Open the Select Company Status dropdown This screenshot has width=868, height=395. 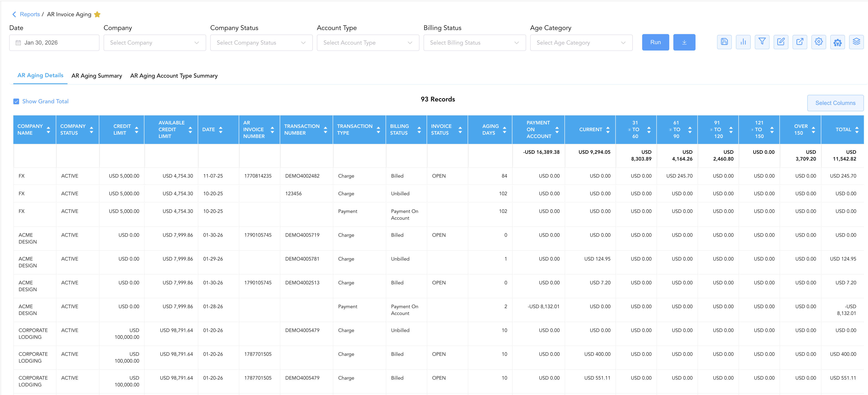(x=261, y=43)
